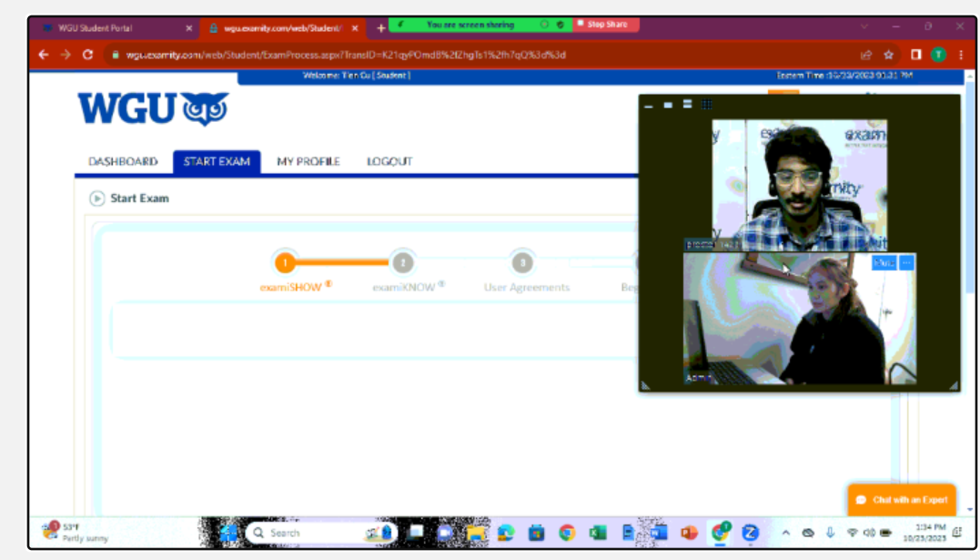Select the wgu.examity.com browser tab
The image size is (980, 560).
point(283,28)
